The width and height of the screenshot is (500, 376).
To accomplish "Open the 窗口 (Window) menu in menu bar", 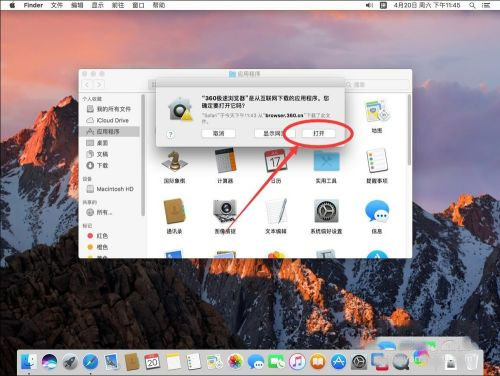I will (138, 5).
